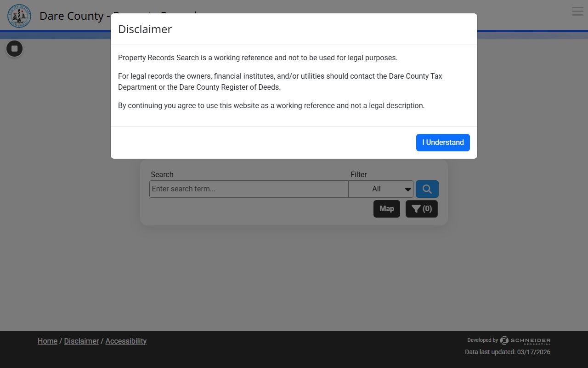588x368 pixels.
Task: Focus the Enter search term field
Action: [249, 189]
